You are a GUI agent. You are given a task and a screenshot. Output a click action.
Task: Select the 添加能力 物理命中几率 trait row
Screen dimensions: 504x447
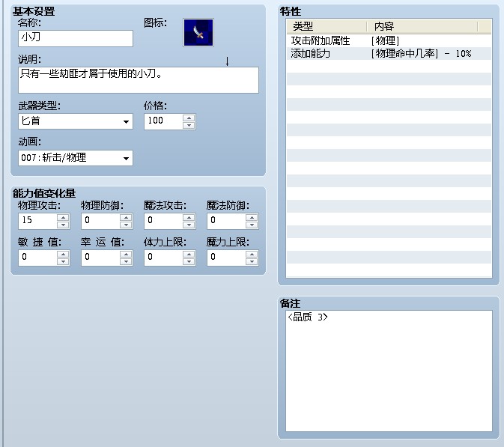point(389,53)
